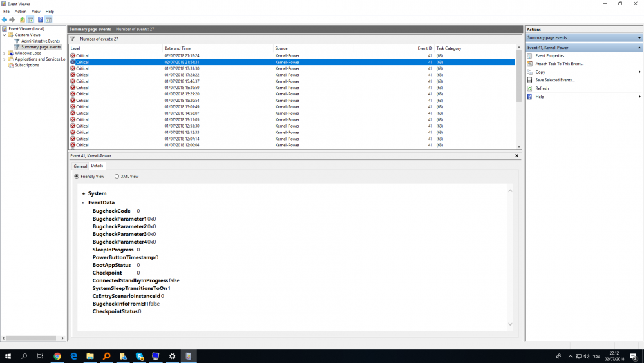Open the Action menu
Viewport: 644px width, 363px height.
coord(21,12)
